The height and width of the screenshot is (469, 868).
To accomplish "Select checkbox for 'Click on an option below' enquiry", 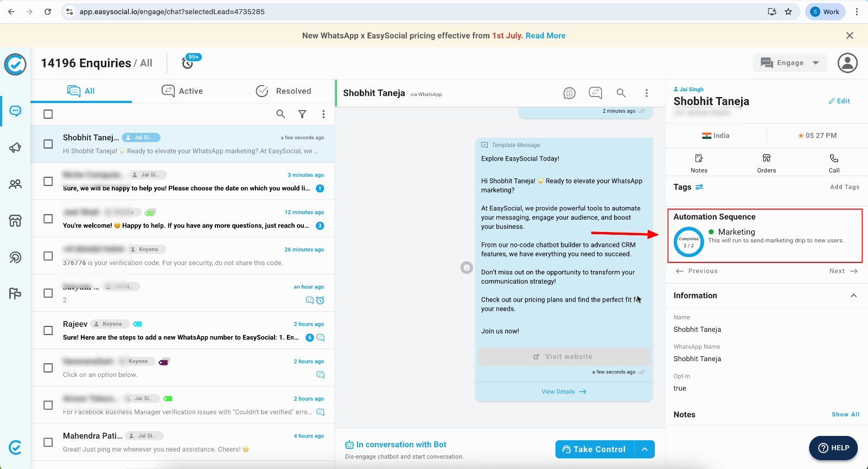I will tap(48, 368).
